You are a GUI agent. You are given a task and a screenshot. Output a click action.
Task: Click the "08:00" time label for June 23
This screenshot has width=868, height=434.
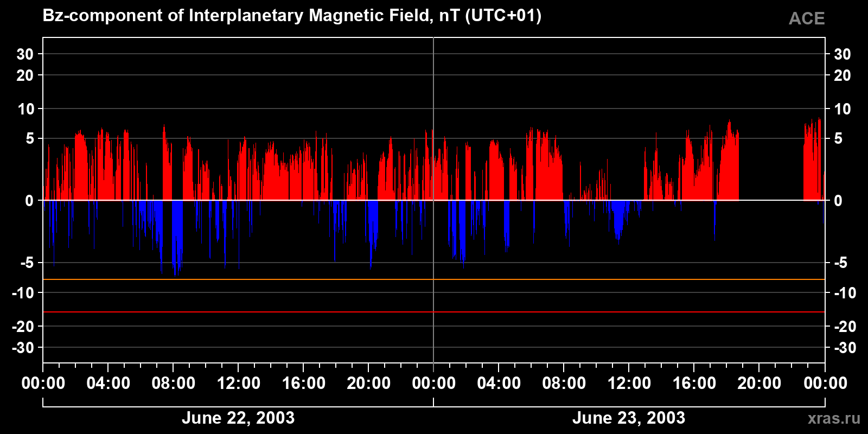point(564,384)
